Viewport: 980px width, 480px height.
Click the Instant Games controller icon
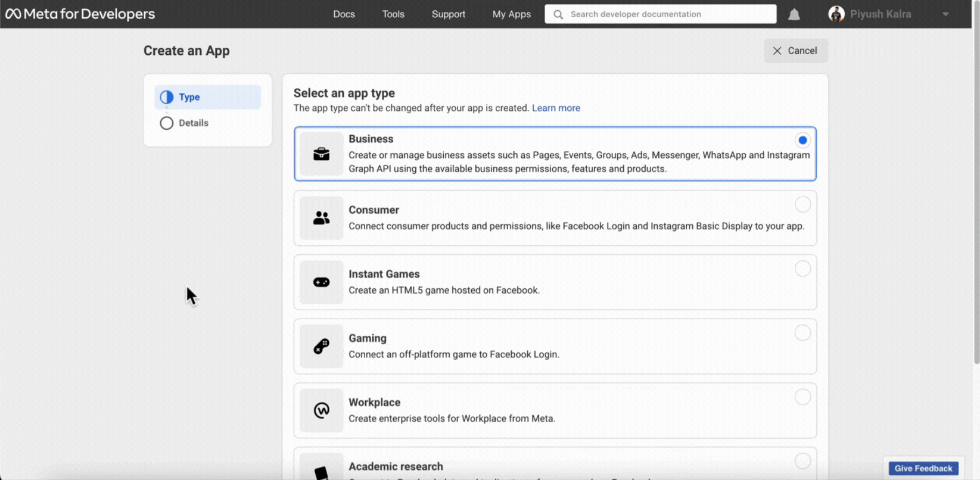point(322,282)
